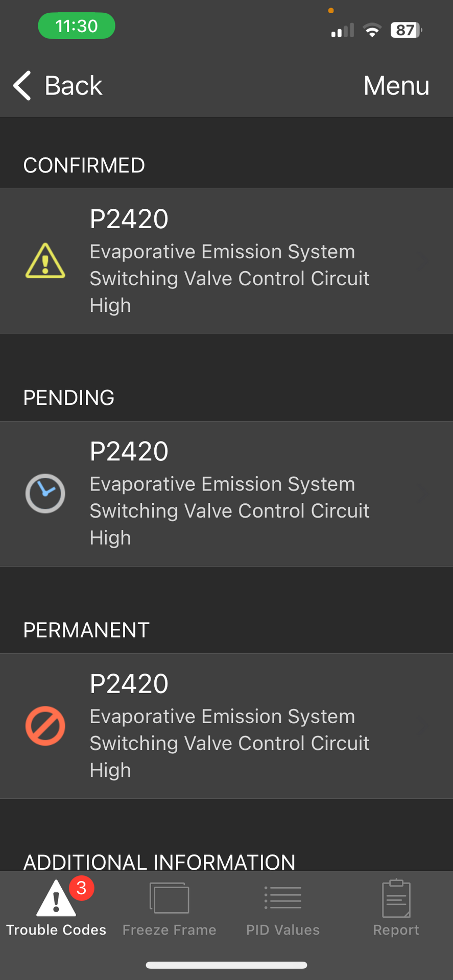The width and height of the screenshot is (453, 980).
Task: Tap the home indicator bar
Action: point(226,965)
